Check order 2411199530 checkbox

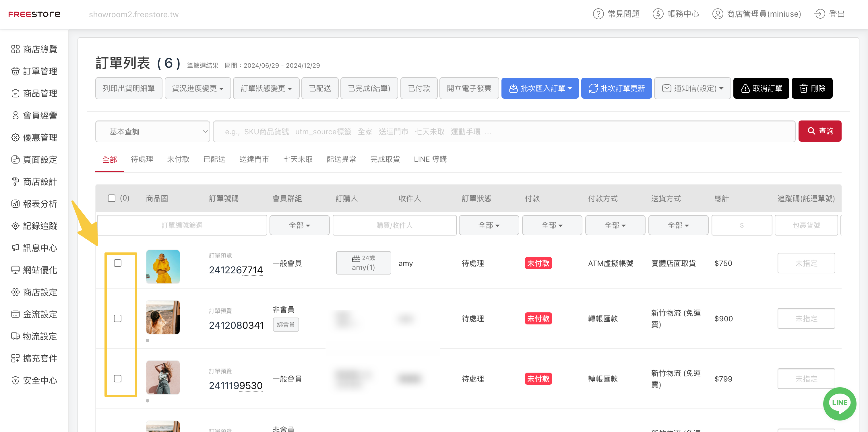pos(118,378)
